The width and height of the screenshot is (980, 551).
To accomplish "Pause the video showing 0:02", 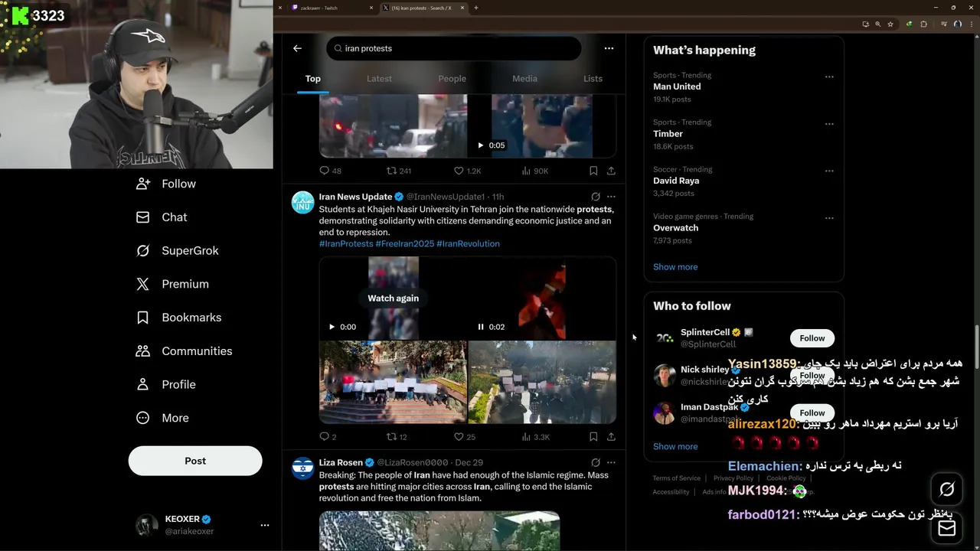I will (481, 327).
